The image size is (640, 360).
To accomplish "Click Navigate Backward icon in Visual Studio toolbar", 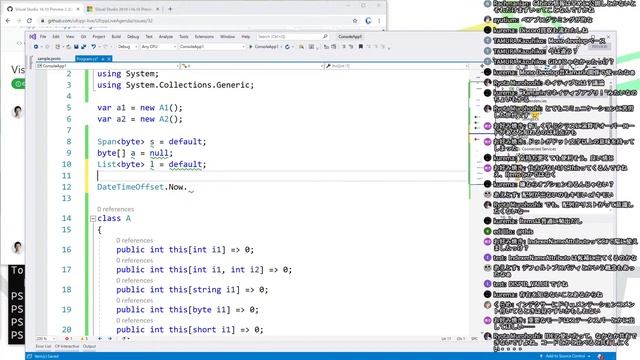I will [x=36, y=47].
